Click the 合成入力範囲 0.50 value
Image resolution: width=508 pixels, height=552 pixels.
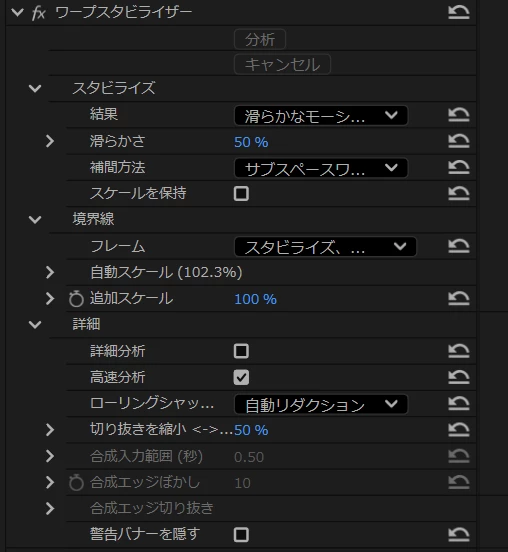click(249, 457)
